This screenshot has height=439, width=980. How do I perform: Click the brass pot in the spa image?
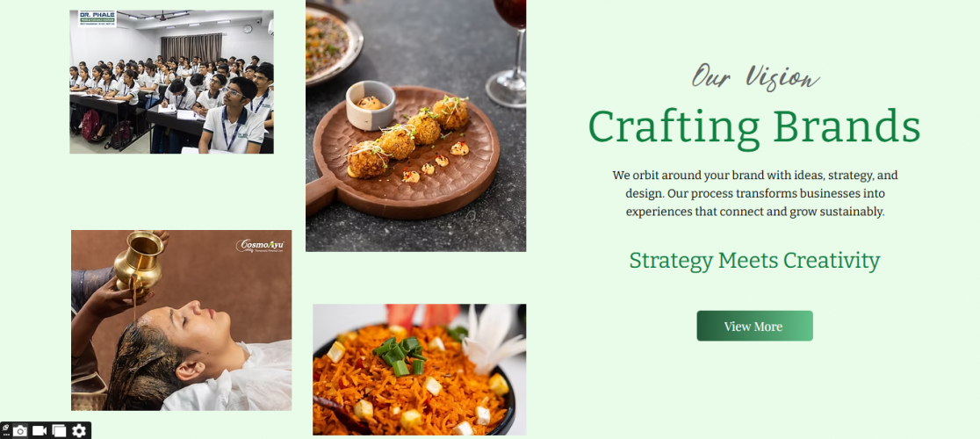point(140,260)
